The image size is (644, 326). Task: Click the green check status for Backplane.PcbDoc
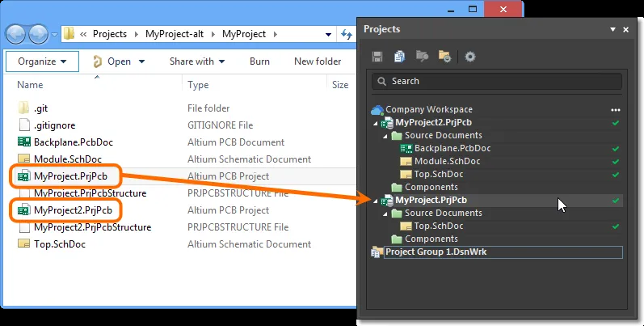615,148
